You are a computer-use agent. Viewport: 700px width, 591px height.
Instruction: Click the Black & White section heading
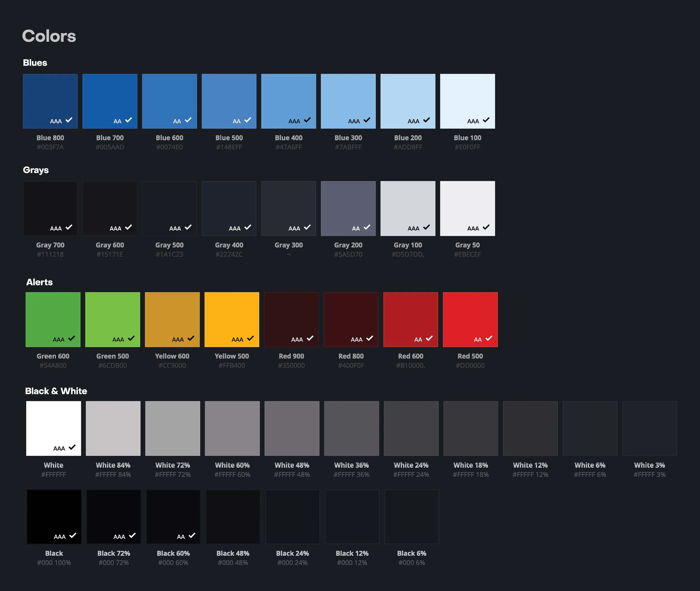[x=56, y=391]
